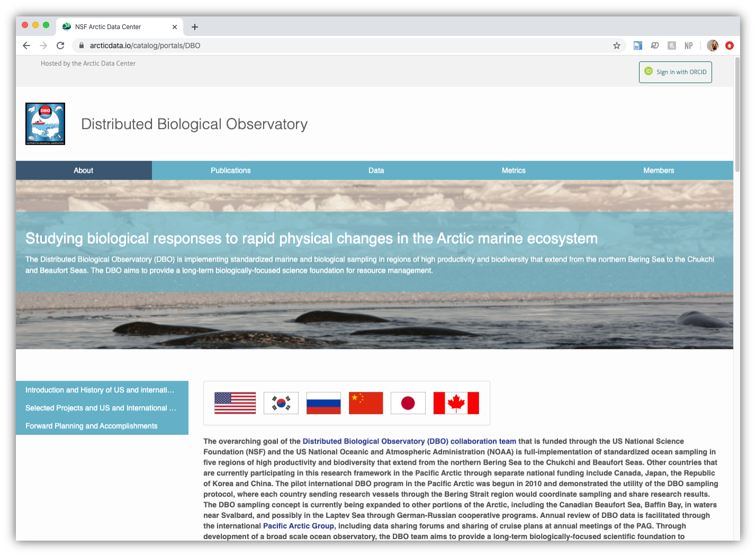Maximize the window with the green button

(x=46, y=25)
